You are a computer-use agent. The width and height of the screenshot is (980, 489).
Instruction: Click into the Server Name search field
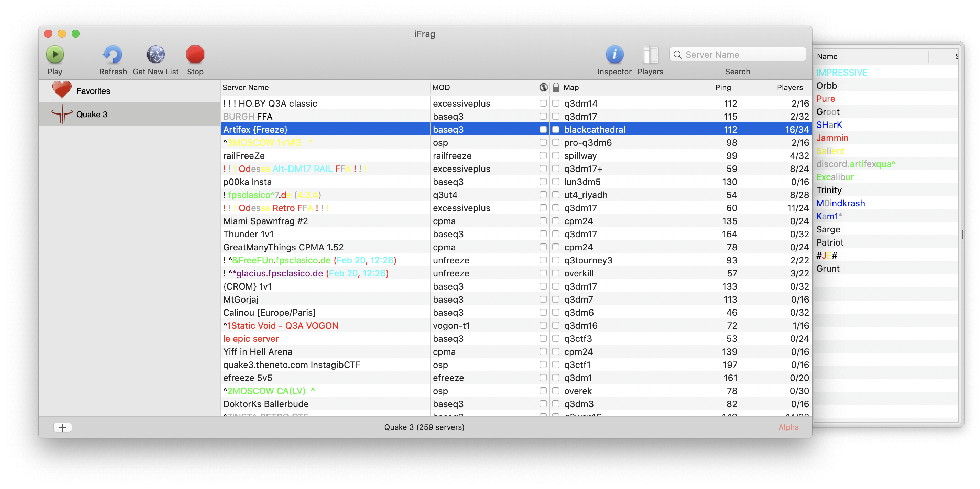coord(742,55)
